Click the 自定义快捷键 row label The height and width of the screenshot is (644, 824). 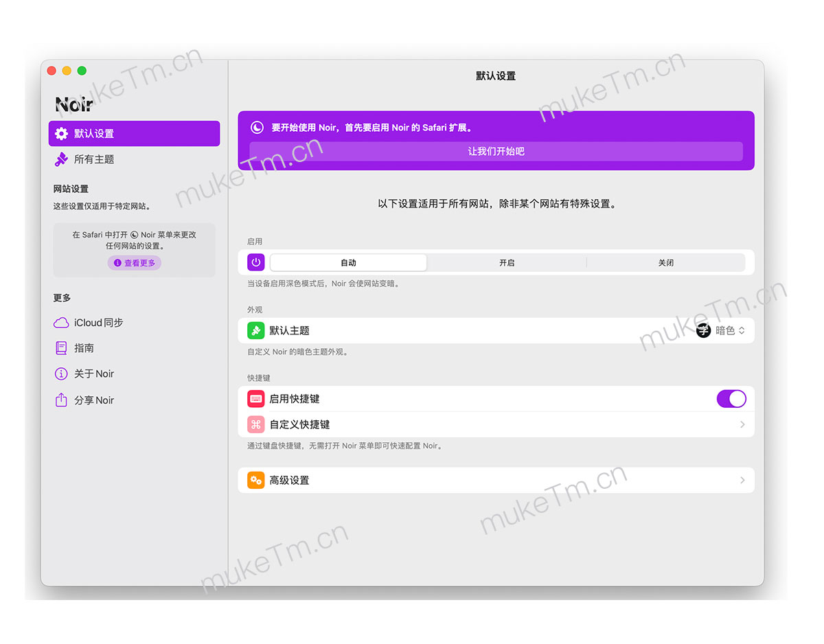pyautogui.click(x=299, y=424)
